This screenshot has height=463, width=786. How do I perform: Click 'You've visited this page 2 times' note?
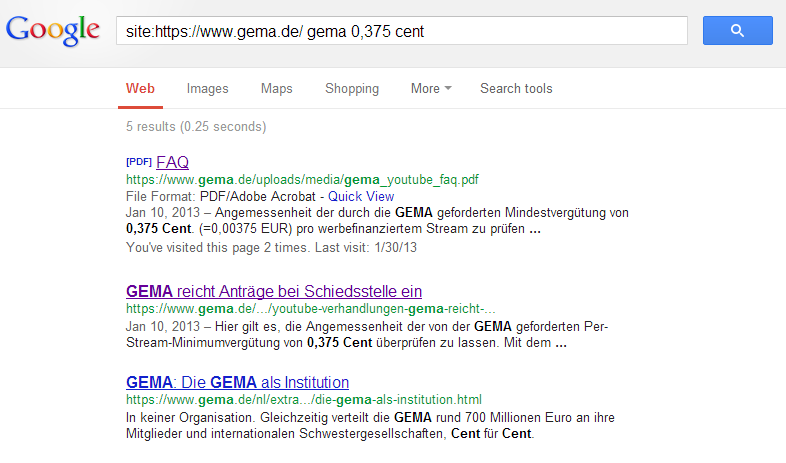271,248
